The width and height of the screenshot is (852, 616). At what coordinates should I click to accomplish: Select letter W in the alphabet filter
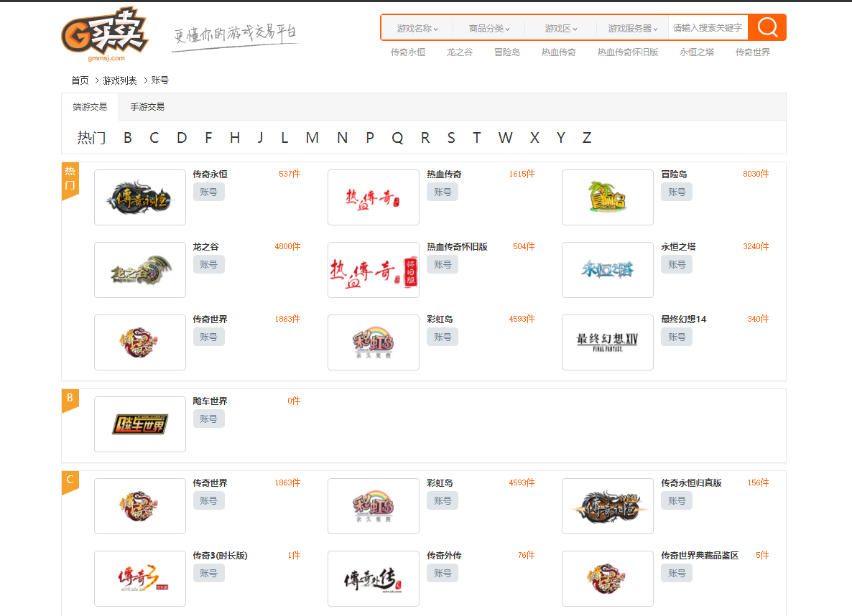pyautogui.click(x=505, y=137)
